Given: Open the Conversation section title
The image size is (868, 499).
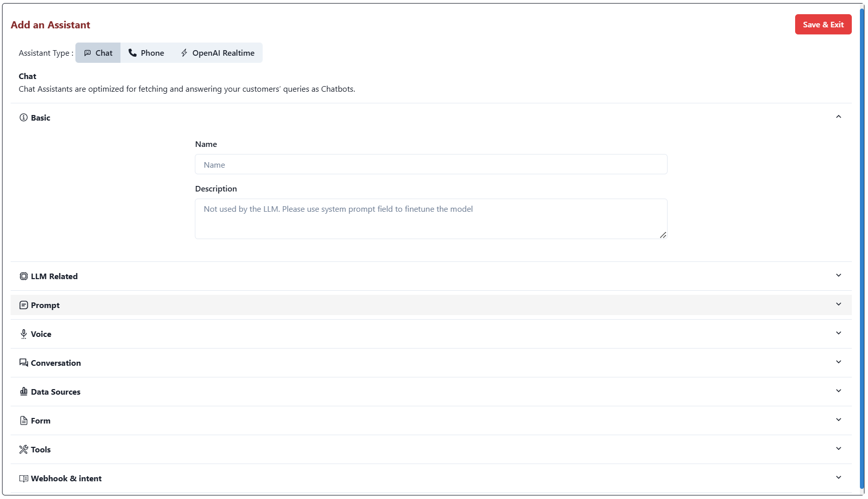Looking at the screenshot, I should [x=56, y=363].
